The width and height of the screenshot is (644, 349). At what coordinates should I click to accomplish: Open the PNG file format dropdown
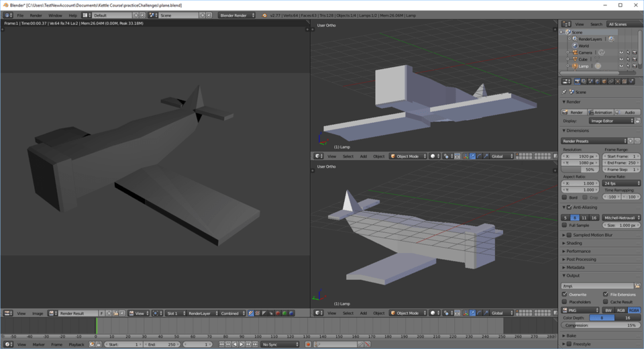pyautogui.click(x=580, y=310)
